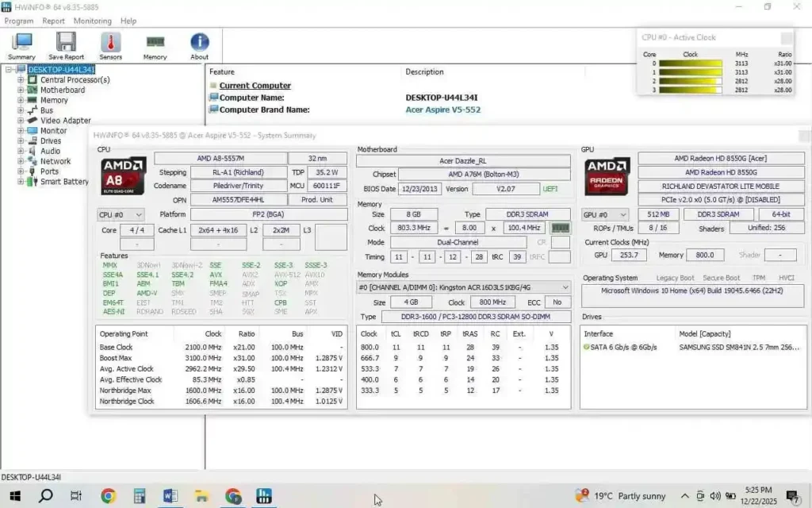812x508 pixels.
Task: Click the Task View icon on the taskbar
Action: [x=75, y=495]
